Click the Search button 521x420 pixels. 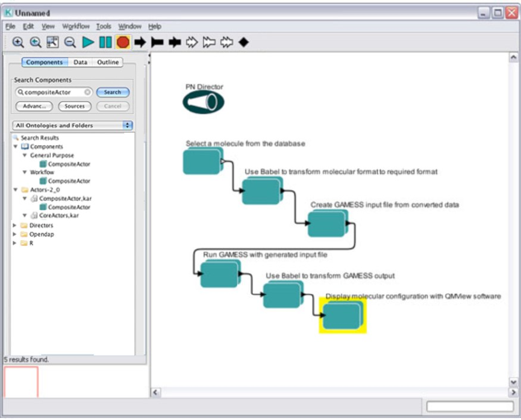[x=113, y=92]
